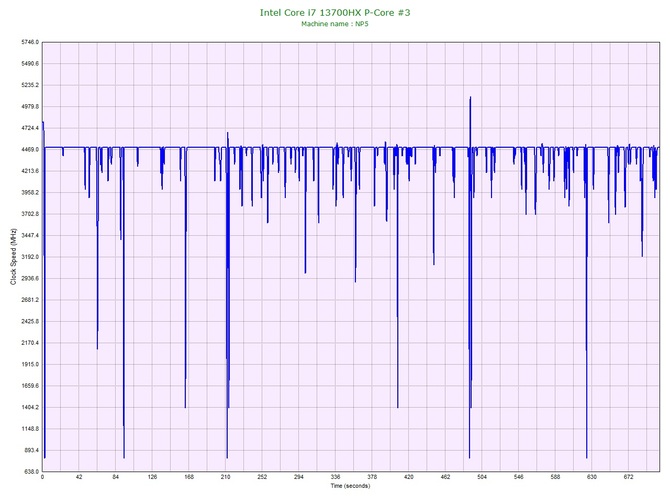Image resolution: width=670 pixels, height=503 pixels.
Task: Click the 'Time (seconds)' axis label
Action: pos(350,486)
